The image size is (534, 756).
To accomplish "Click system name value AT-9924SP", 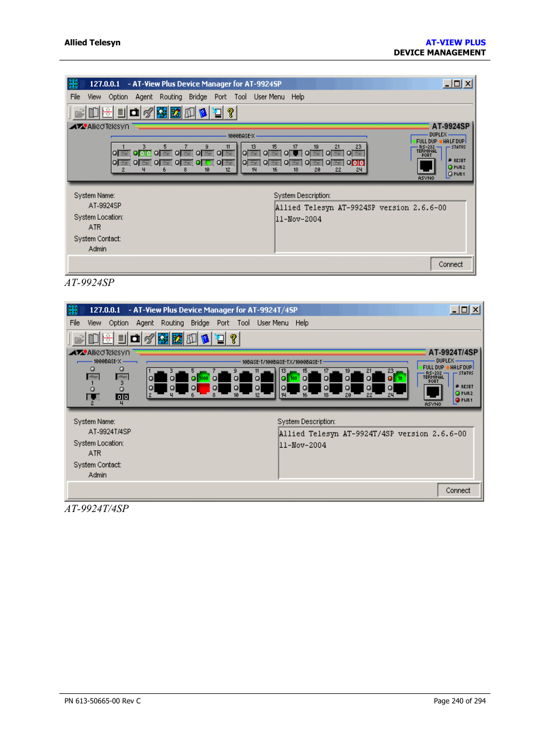I will (x=105, y=205).
